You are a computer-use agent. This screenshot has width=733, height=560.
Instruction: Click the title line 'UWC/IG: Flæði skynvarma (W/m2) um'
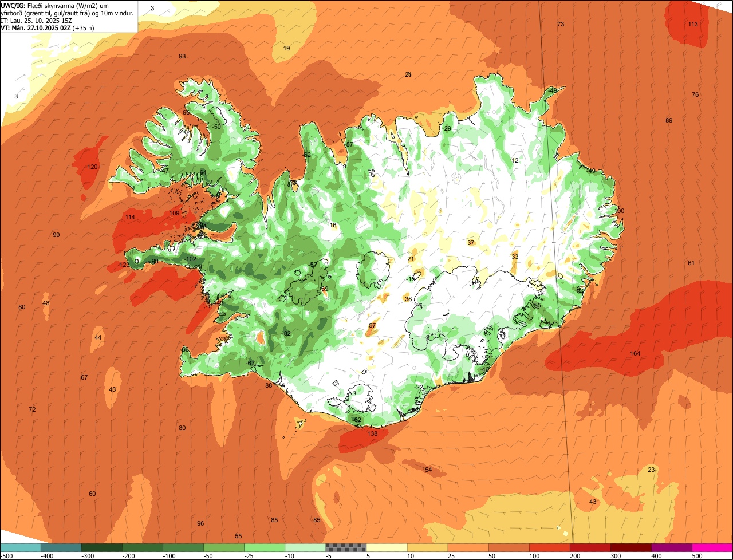click(55, 5)
